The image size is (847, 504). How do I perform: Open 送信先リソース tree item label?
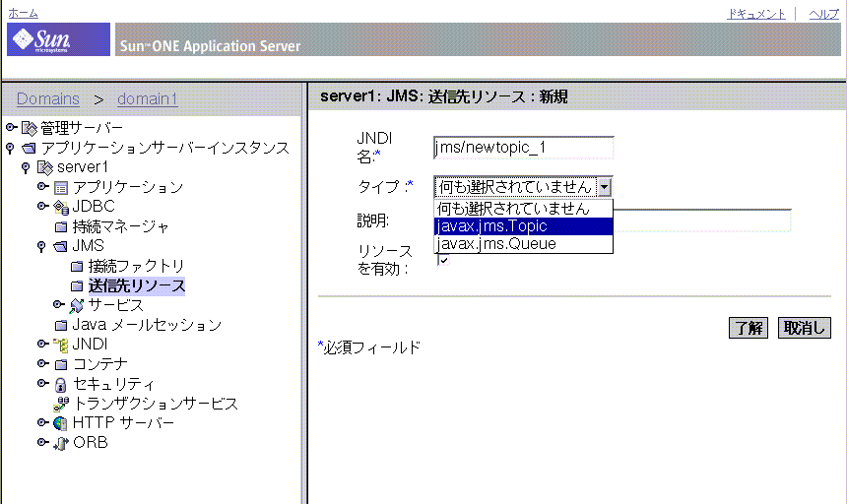coord(137,285)
